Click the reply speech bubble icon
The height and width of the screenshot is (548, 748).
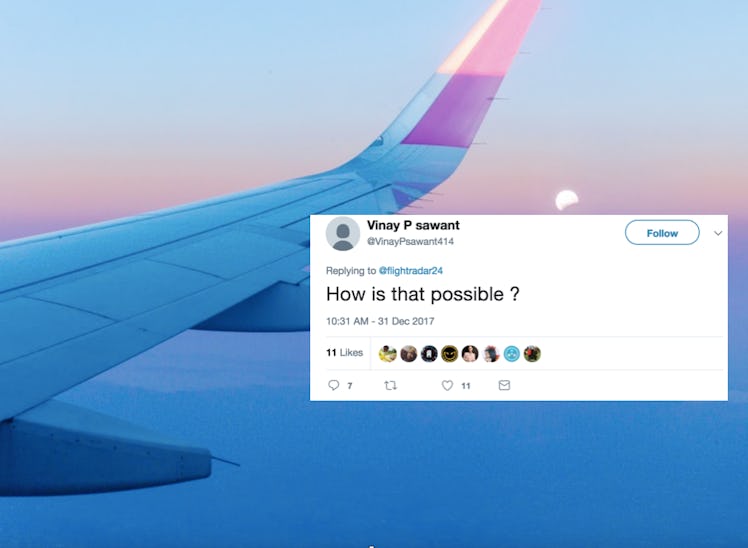click(333, 385)
